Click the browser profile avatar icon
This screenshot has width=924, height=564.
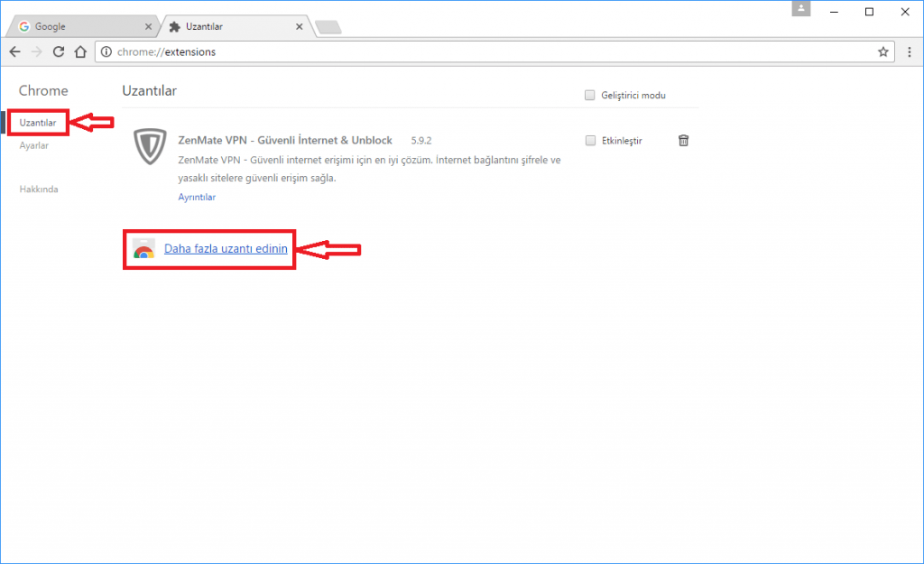801,10
